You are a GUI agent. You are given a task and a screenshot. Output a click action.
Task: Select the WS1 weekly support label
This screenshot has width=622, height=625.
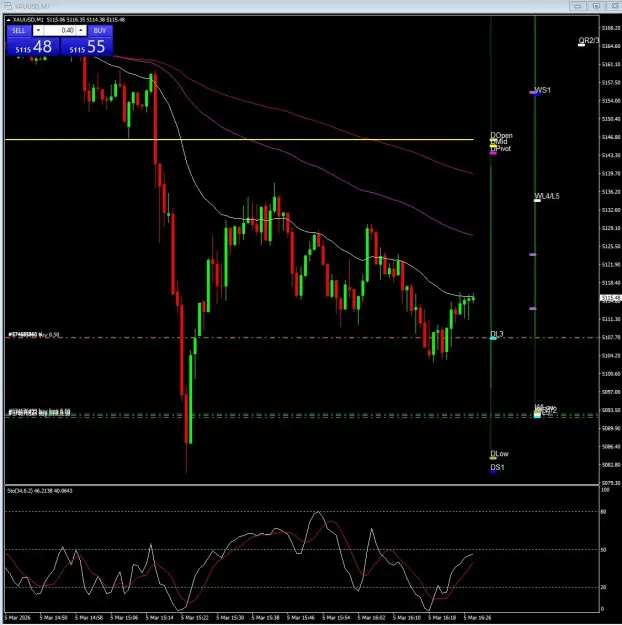point(543,90)
